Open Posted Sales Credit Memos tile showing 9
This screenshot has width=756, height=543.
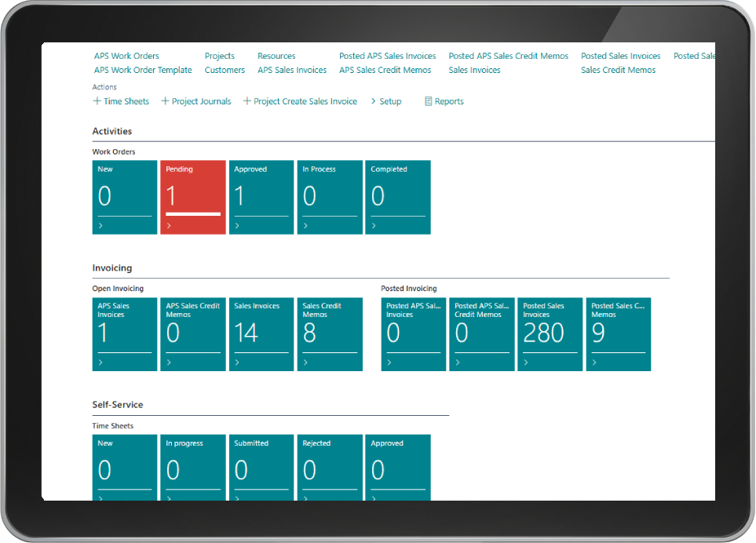pos(618,334)
